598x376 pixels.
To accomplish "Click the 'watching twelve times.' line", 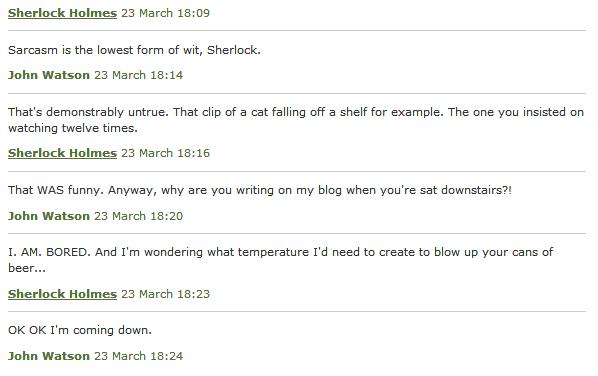I will click(x=73, y=128).
